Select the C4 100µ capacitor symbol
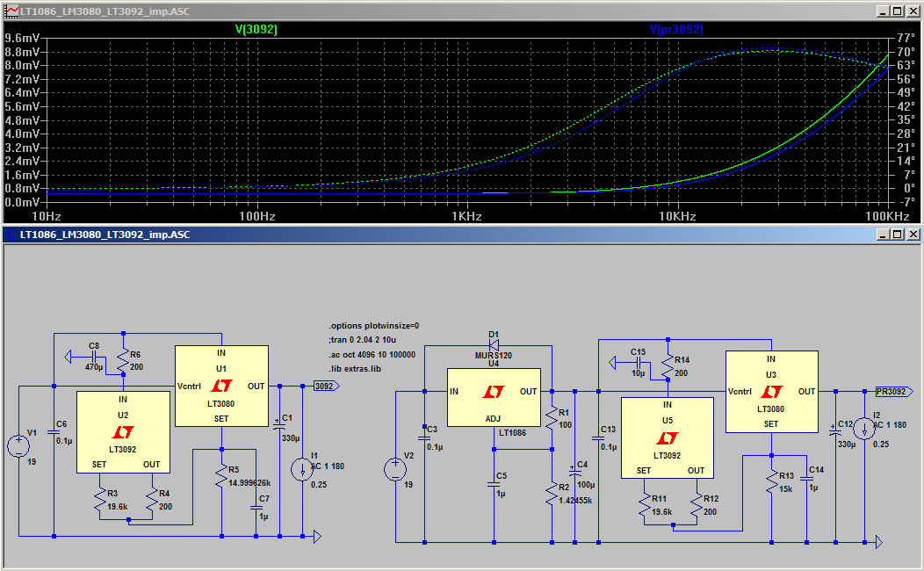924x571 pixels. tap(575, 470)
